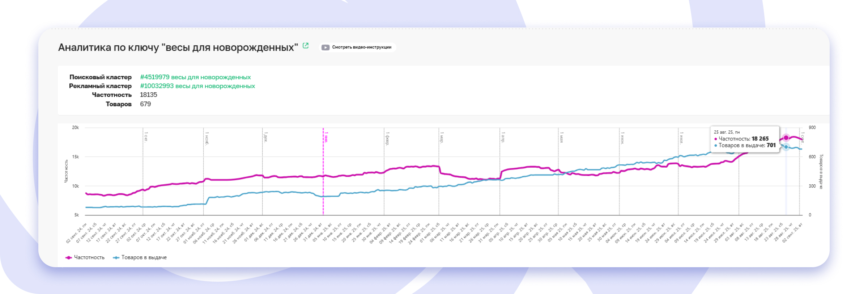
Task: Click the x-axis date 01 дек. 24, вс
Action: 253,233
